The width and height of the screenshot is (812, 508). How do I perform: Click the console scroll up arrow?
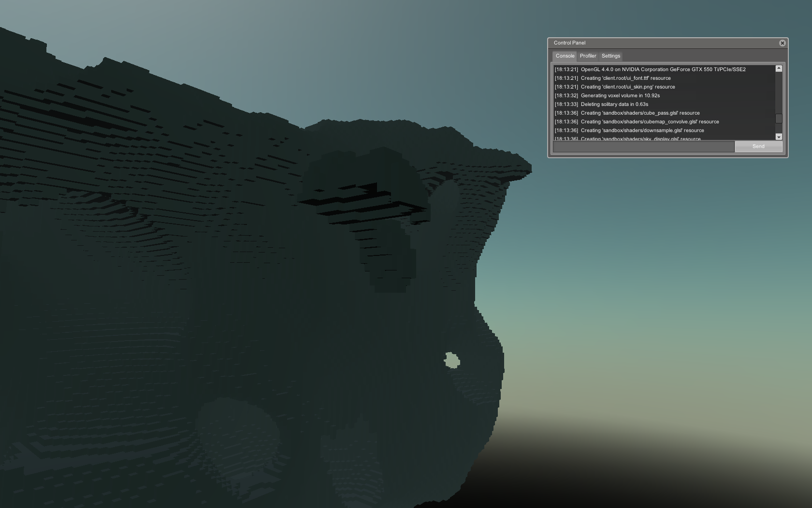click(779, 69)
